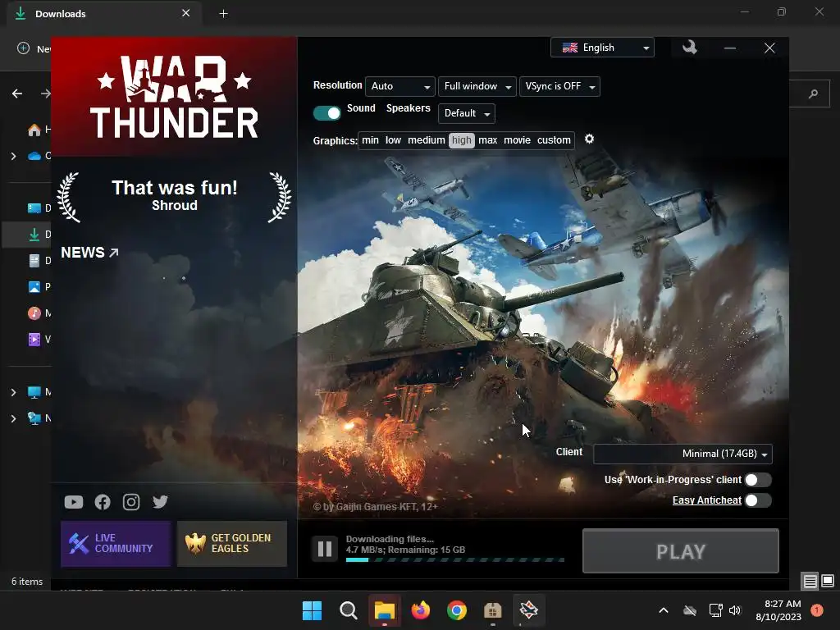Open Videos in the Explorer sidebar

pyautogui.click(x=39, y=340)
